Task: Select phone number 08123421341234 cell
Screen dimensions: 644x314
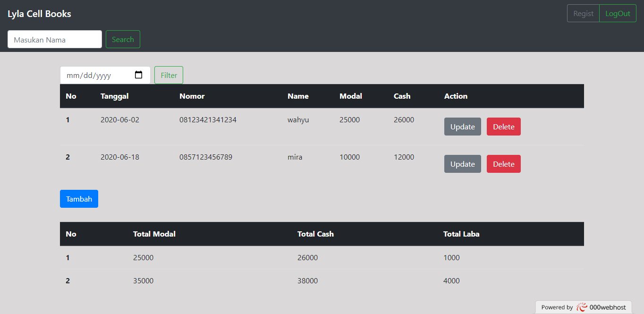Action: pyautogui.click(x=208, y=120)
